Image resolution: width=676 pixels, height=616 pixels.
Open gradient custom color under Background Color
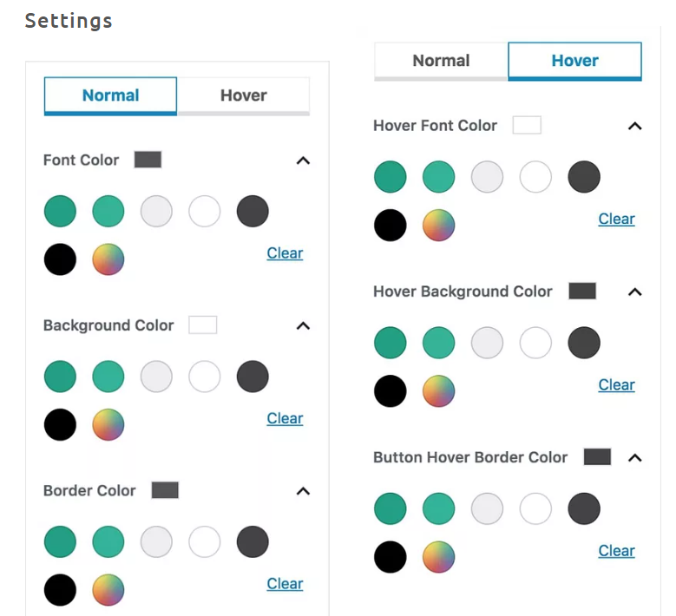pos(108,424)
